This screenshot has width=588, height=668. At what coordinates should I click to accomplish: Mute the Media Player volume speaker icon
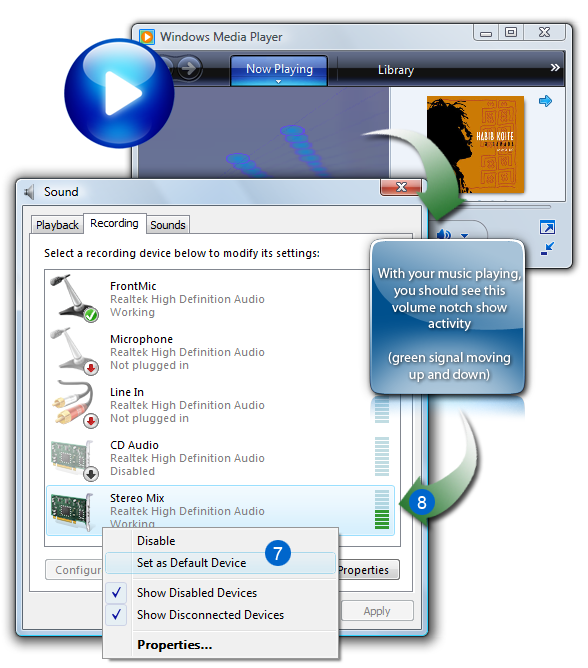pos(444,234)
